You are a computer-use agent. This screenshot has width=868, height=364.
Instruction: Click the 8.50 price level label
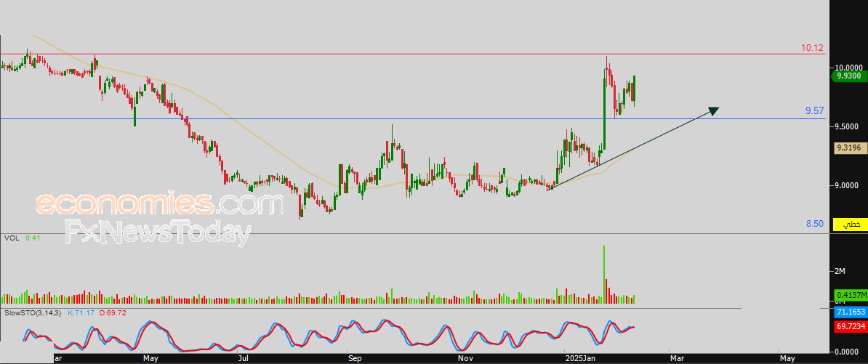point(814,224)
